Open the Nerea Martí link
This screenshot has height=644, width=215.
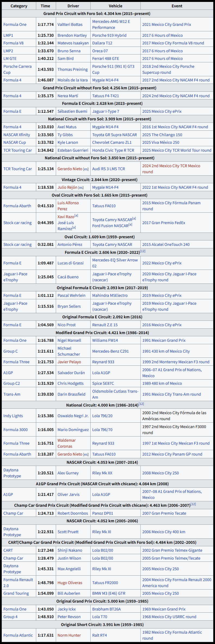coord(68,96)
